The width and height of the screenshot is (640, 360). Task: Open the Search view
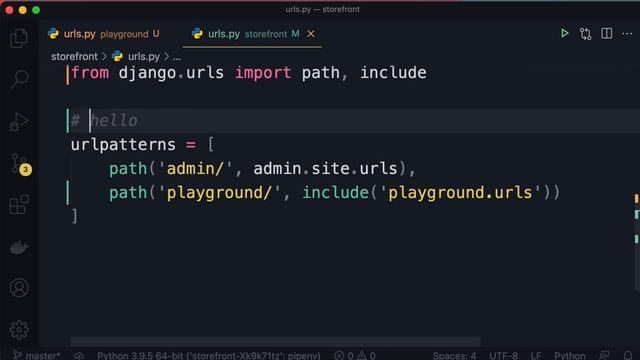19,79
